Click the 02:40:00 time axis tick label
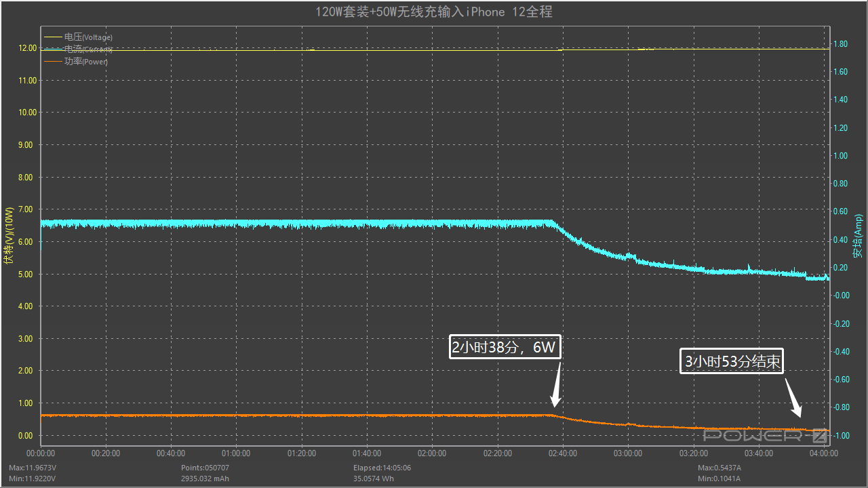Screen dimensions: 868x488 (x=562, y=453)
